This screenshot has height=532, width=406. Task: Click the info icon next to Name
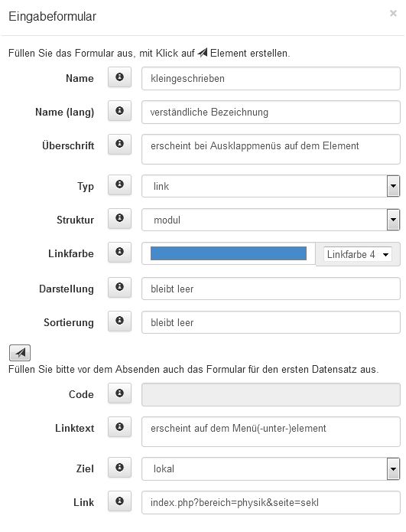(119, 78)
